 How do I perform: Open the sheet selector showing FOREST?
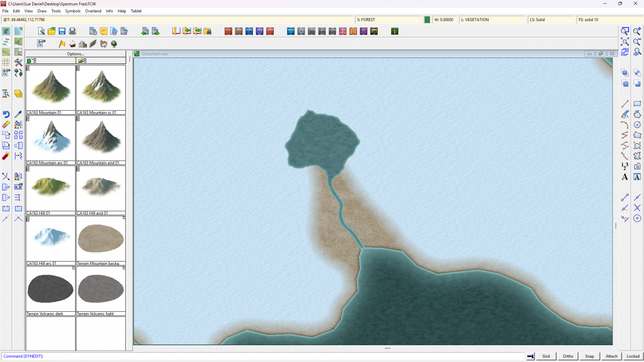pyautogui.click(x=389, y=20)
